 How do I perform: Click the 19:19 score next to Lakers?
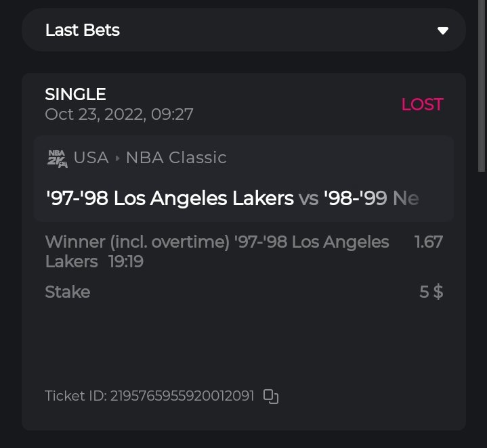click(x=126, y=261)
